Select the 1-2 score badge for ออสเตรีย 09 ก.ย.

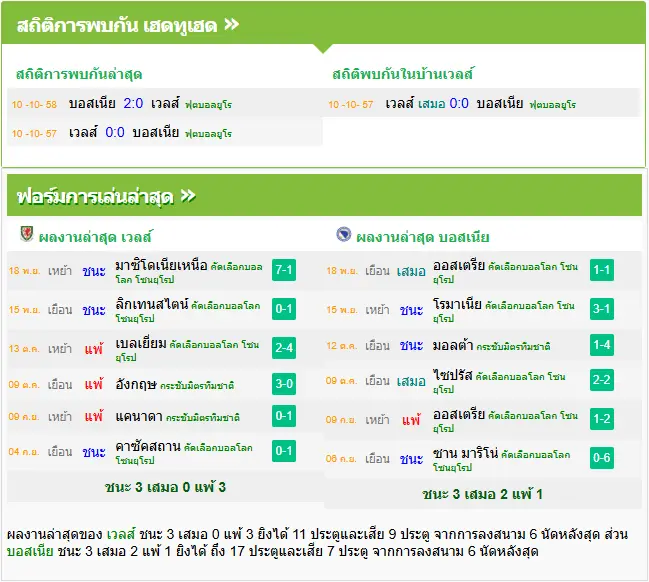[x=602, y=419]
